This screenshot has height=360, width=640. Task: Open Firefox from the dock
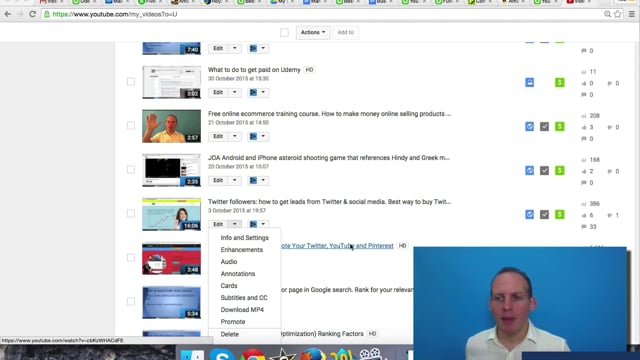click(313, 355)
